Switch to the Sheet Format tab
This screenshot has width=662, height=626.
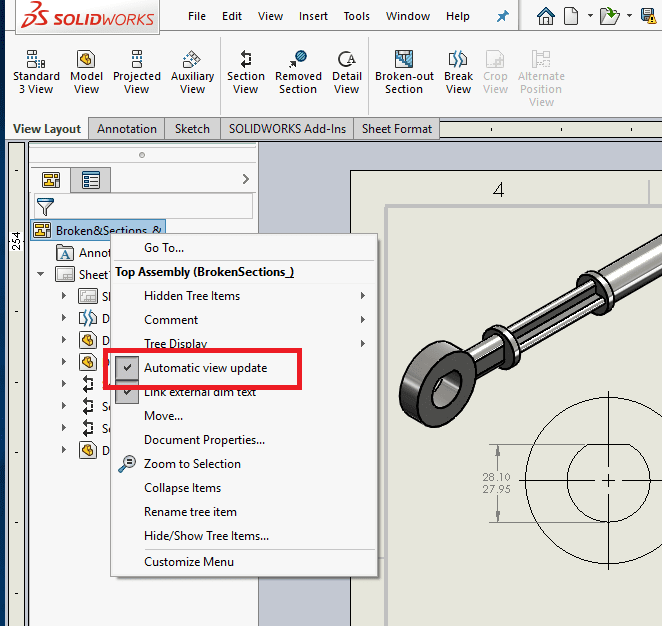click(396, 129)
